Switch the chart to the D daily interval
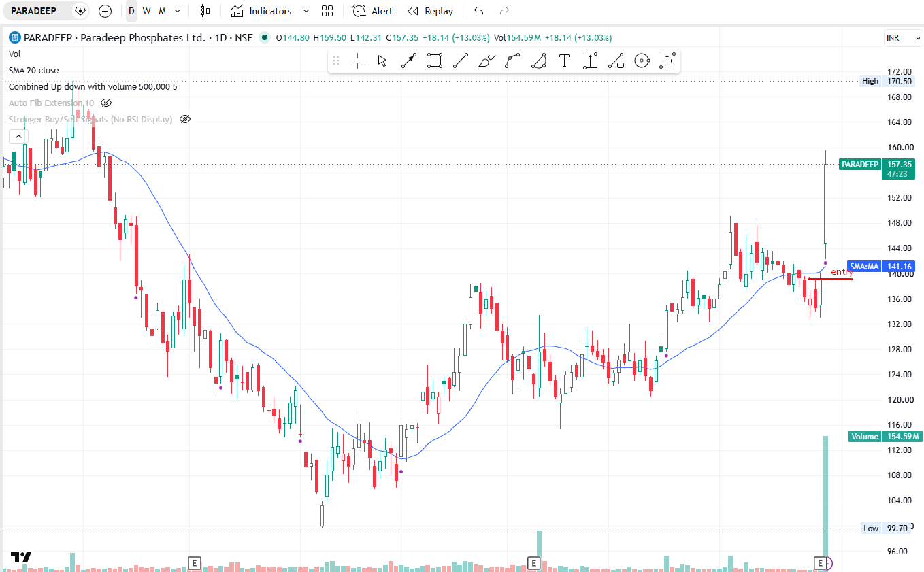 pos(131,11)
